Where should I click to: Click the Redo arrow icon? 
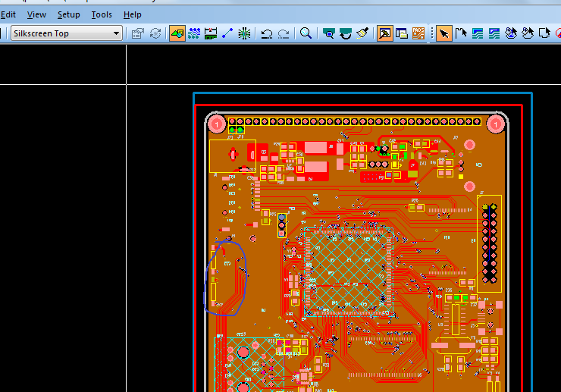pos(284,33)
